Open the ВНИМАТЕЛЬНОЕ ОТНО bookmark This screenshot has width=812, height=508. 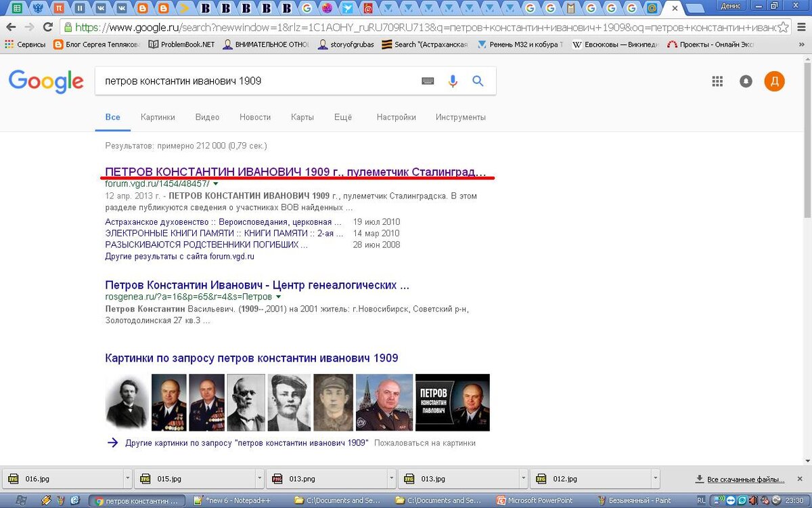(266, 45)
